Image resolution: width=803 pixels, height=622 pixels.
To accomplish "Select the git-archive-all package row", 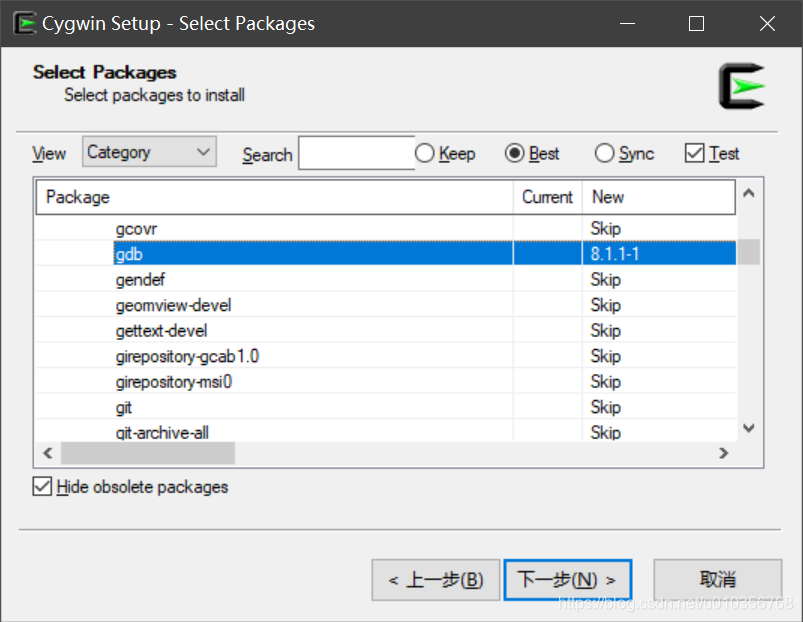I will [x=386, y=431].
